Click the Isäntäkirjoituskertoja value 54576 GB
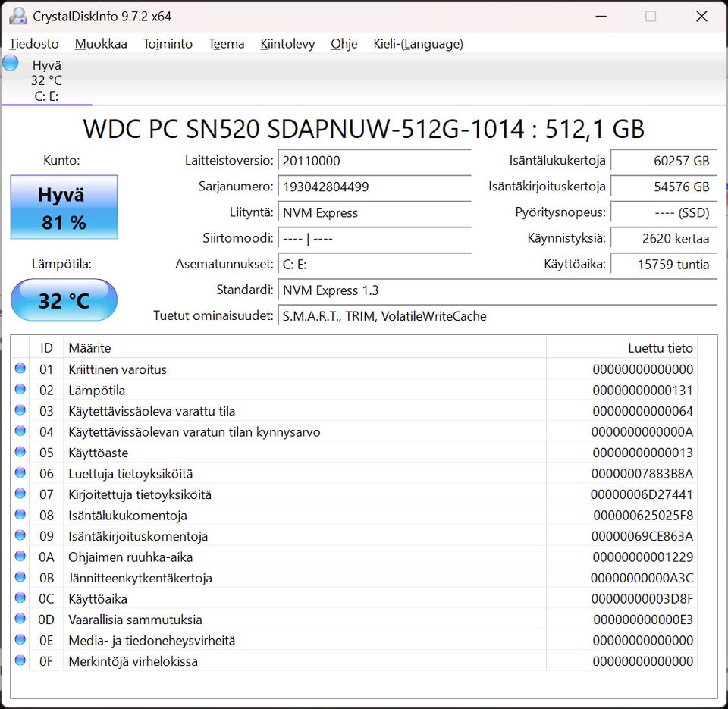Screen dimensions: 728x709 click(664, 187)
